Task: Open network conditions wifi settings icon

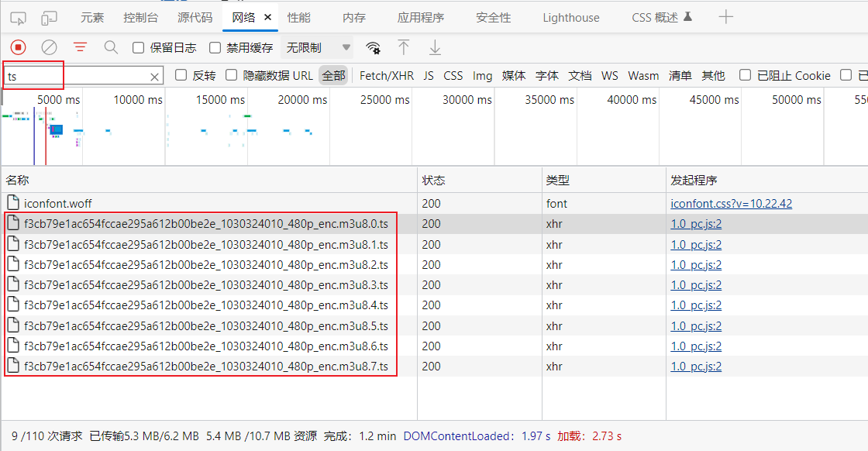Action: coord(374,48)
